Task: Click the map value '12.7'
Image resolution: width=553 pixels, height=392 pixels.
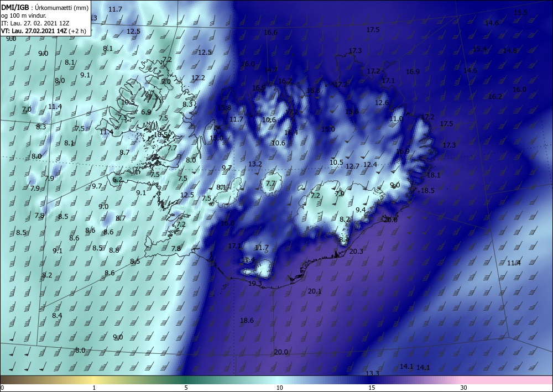Action: 352,166
